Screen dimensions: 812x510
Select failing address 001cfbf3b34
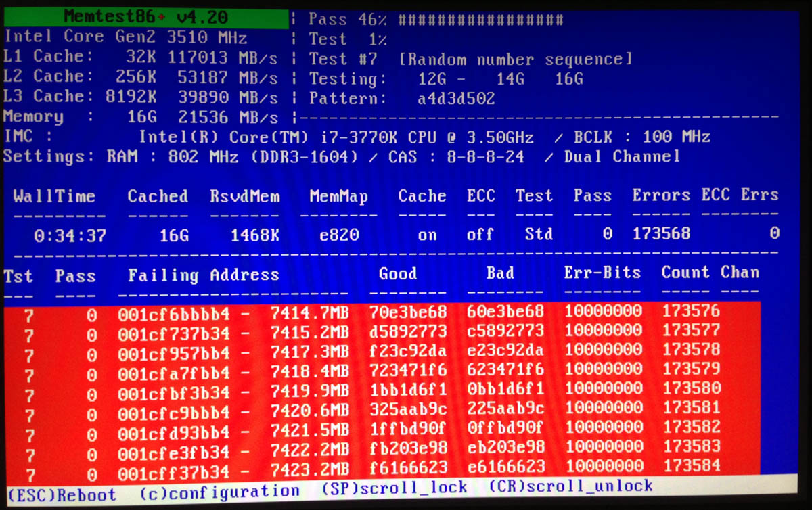174,393
